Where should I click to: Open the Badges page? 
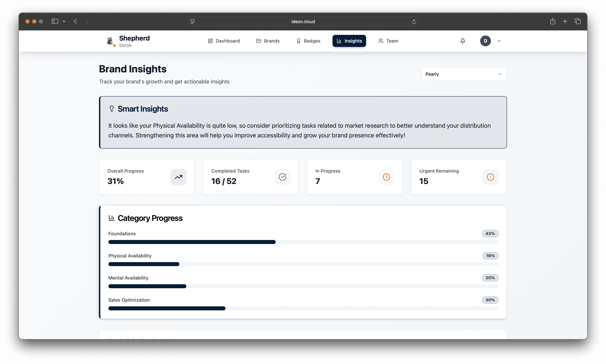pyautogui.click(x=308, y=41)
